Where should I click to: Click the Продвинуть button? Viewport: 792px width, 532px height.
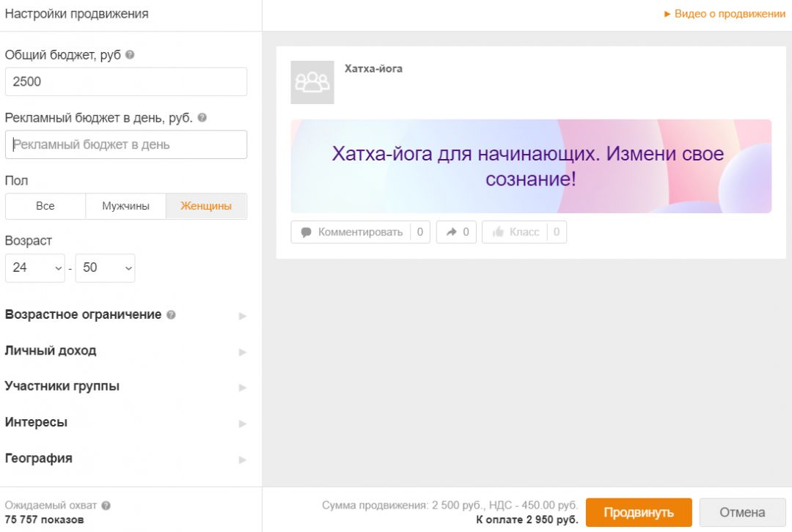pos(639,512)
